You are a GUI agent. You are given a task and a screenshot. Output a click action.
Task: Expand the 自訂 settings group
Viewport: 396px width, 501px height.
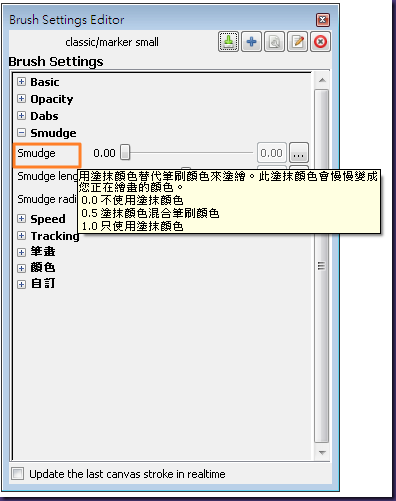pyautogui.click(x=21, y=284)
